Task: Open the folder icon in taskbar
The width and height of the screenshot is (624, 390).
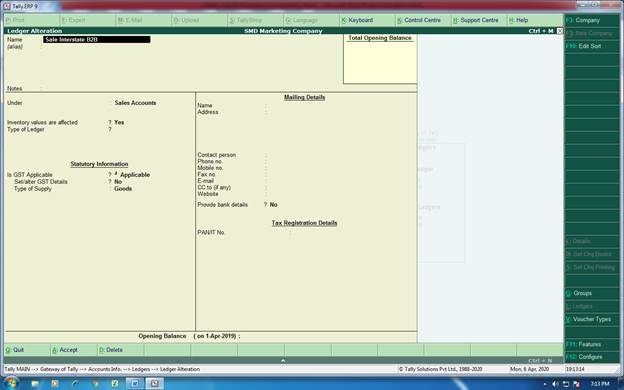Action: tap(35, 384)
